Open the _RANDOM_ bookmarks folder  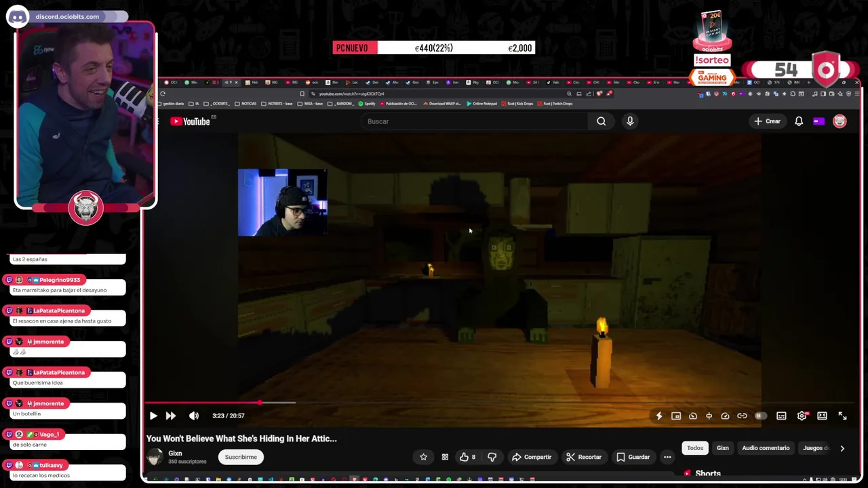pyautogui.click(x=340, y=104)
